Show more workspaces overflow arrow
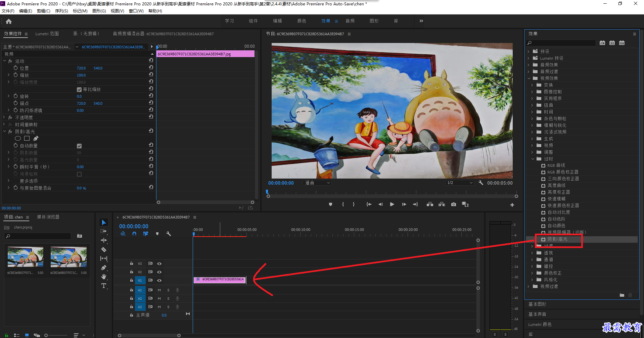This screenshot has width=644, height=338. pos(421,21)
